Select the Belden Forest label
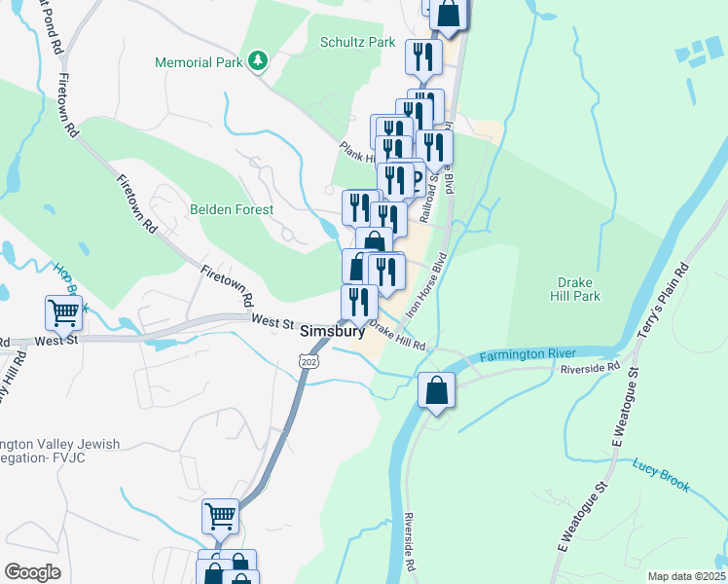The image size is (728, 584). [232, 209]
